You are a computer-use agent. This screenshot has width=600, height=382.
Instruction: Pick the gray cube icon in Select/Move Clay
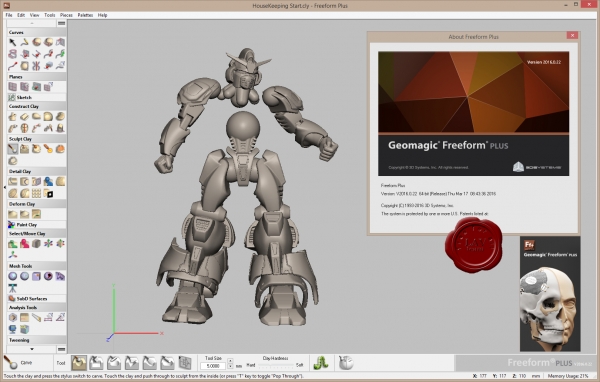pos(36,243)
